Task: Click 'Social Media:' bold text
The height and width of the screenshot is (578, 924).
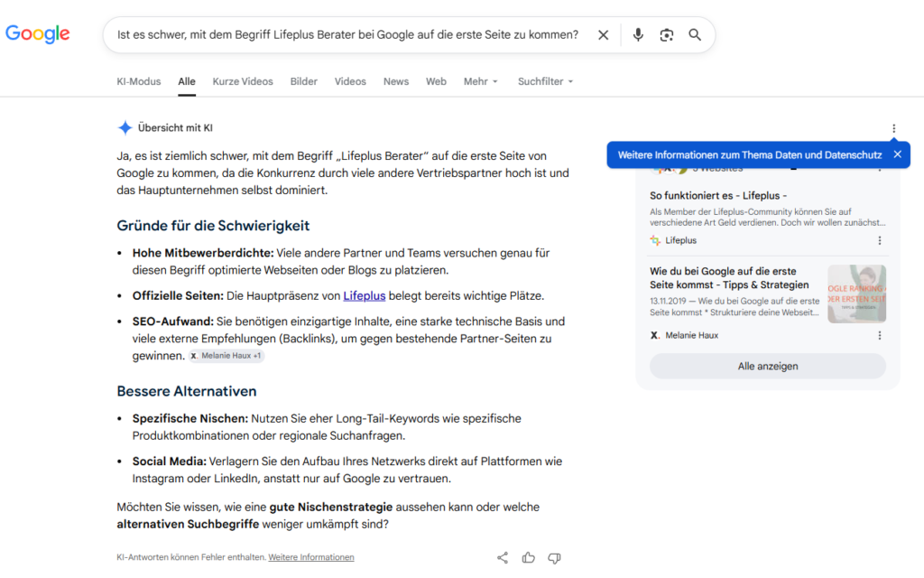Action: 169,461
